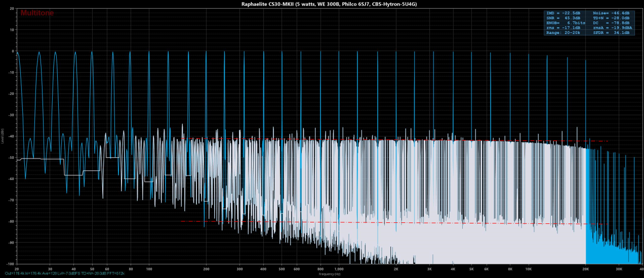Click the Range: 20-20k readout
The image size is (644, 278).
click(x=563, y=33)
